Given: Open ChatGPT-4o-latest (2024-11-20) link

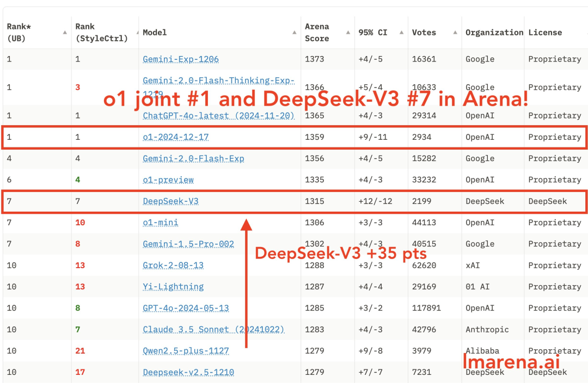Looking at the screenshot, I should point(219,116).
